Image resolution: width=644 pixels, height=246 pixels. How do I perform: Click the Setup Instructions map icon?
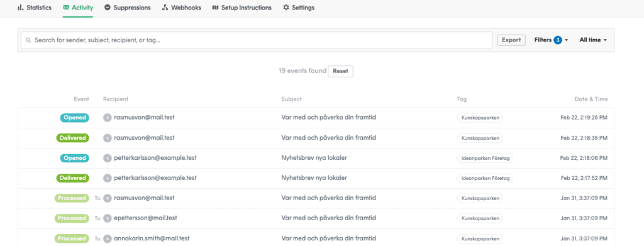[215, 8]
